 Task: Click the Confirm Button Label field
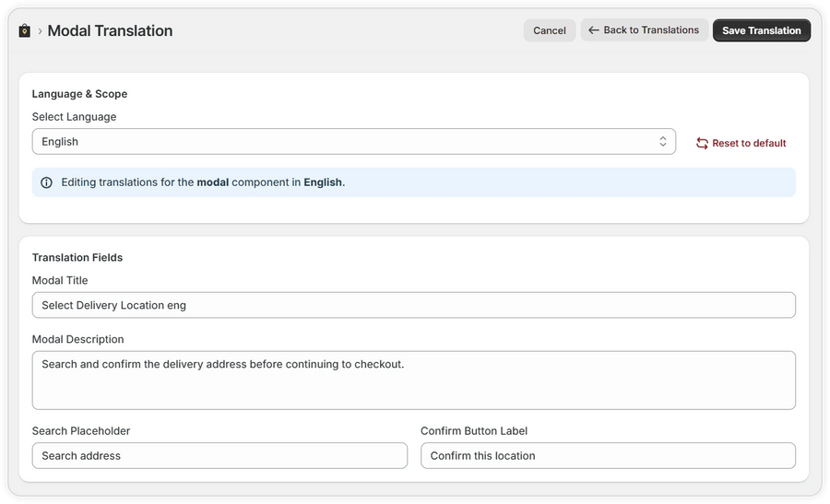tap(608, 455)
